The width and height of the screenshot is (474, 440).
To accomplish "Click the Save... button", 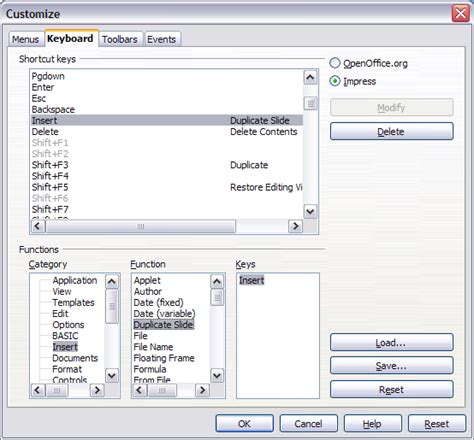I will (x=392, y=366).
